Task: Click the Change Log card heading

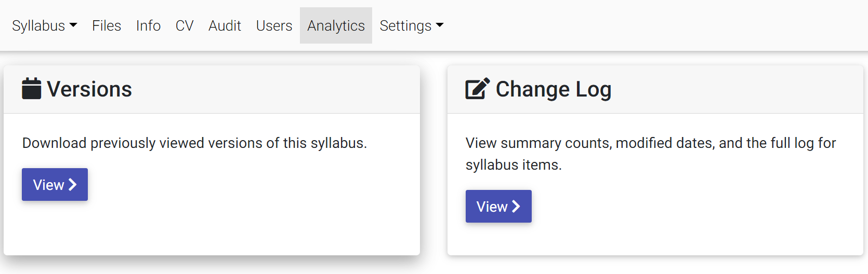Action: pos(554,89)
